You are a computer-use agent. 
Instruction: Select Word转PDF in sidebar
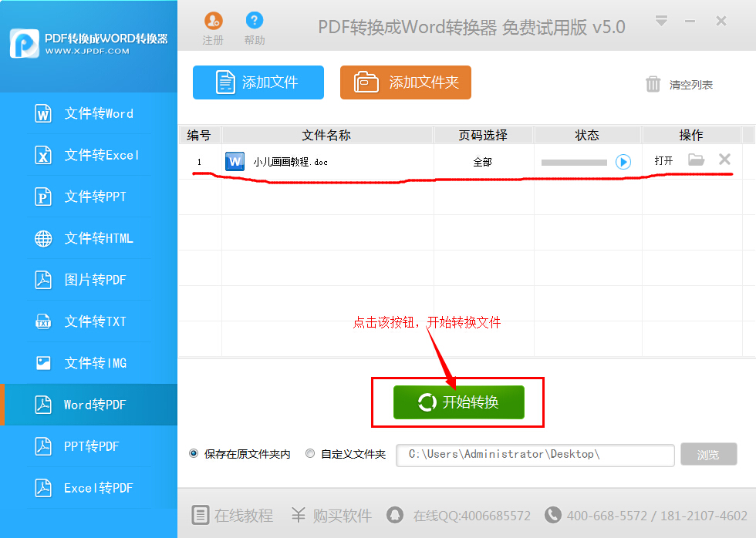[89, 405]
